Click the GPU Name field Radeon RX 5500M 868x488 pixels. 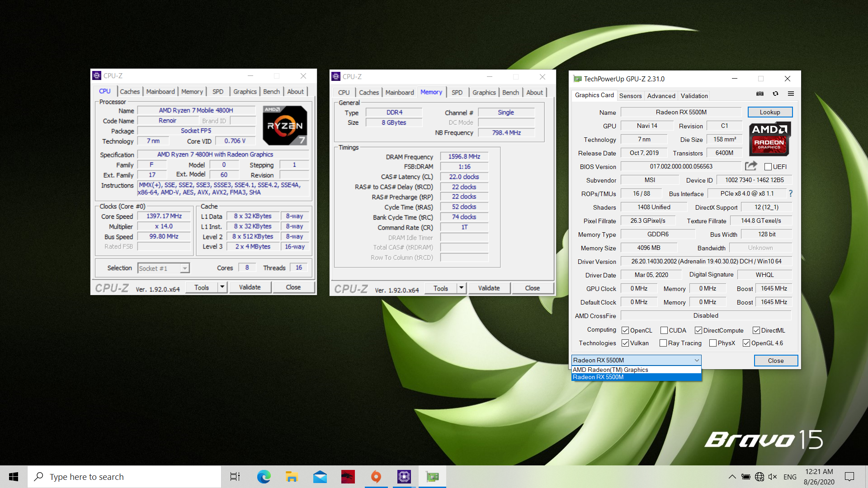tap(681, 112)
